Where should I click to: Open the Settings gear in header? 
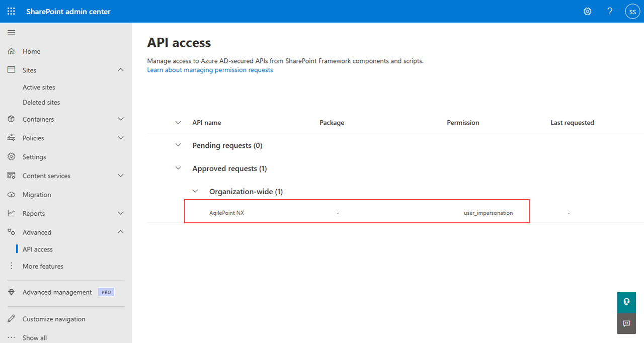(x=587, y=11)
